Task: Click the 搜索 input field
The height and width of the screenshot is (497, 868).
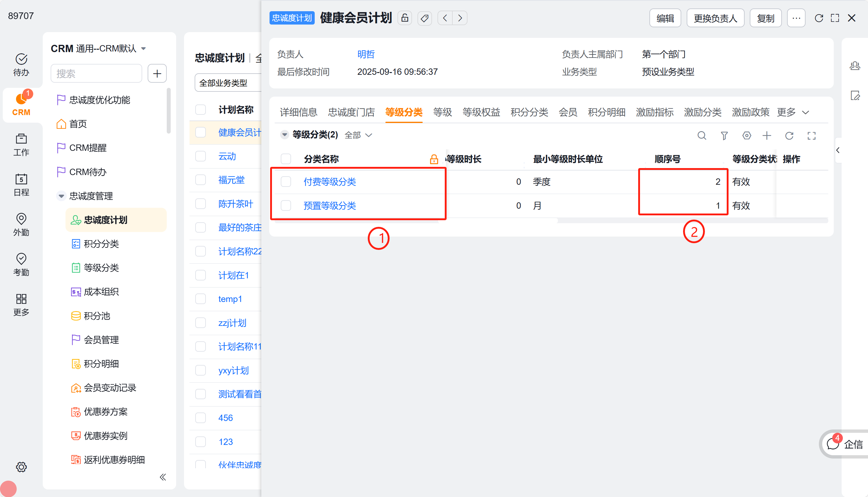Action: (96, 73)
